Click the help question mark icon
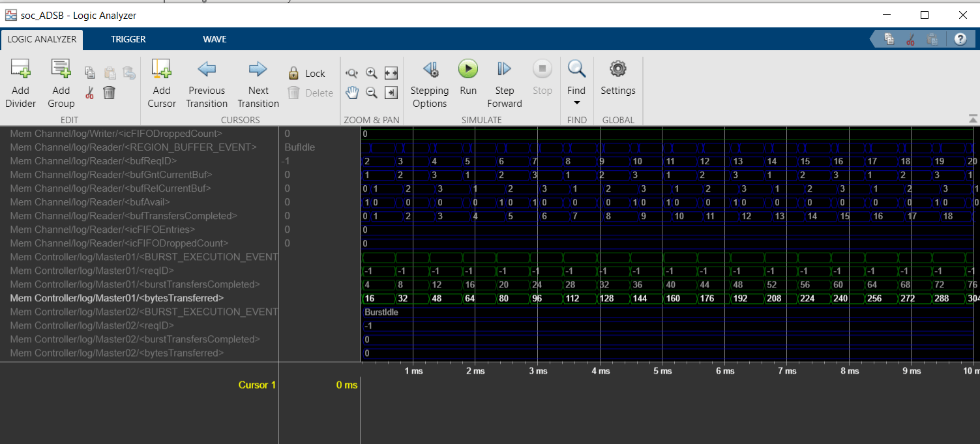The height and width of the screenshot is (444, 980). pyautogui.click(x=960, y=39)
